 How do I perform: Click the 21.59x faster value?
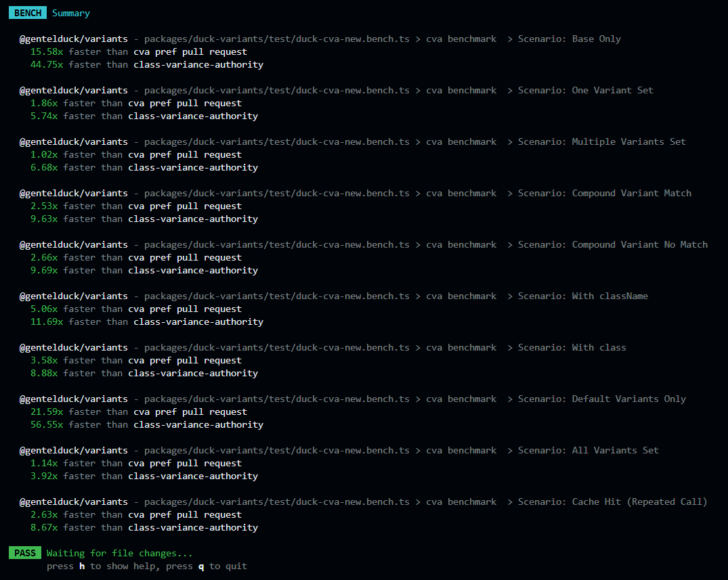[x=47, y=412]
